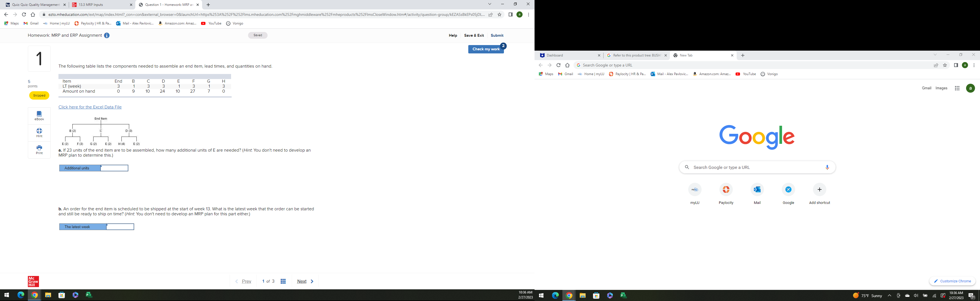Open Google apps launcher grid
Screen dimensions: 980x301
pos(957,88)
